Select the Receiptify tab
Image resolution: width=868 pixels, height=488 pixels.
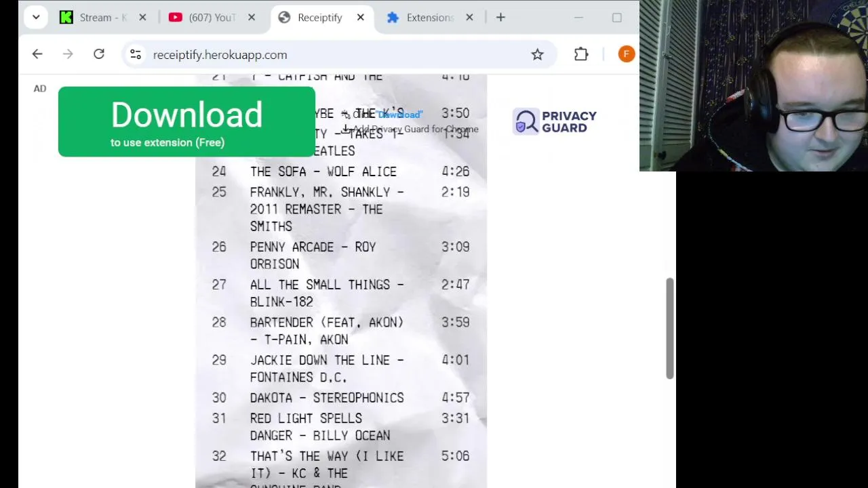pos(320,18)
